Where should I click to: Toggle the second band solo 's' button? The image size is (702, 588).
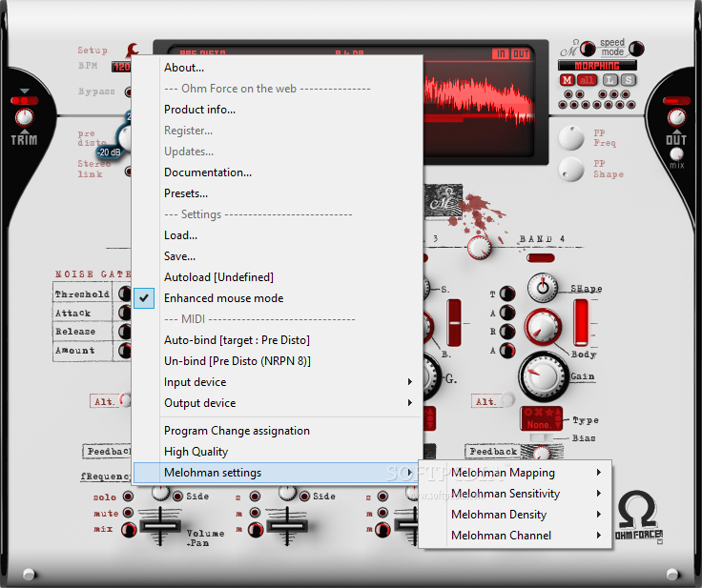pyautogui.click(x=256, y=497)
